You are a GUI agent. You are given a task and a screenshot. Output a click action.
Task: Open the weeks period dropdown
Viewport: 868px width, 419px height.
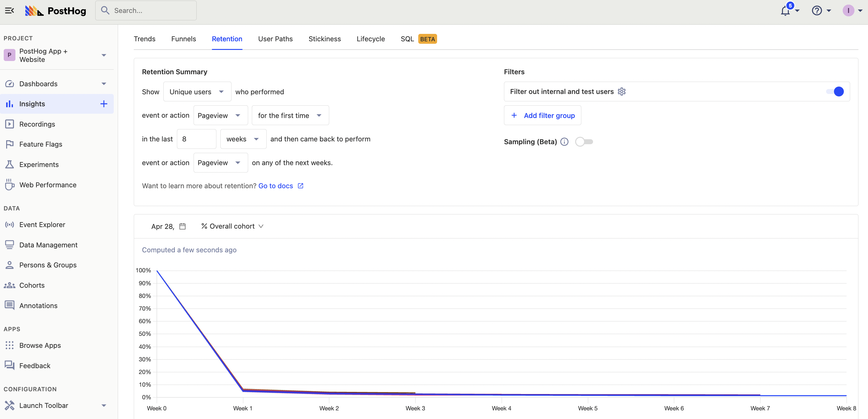(243, 139)
